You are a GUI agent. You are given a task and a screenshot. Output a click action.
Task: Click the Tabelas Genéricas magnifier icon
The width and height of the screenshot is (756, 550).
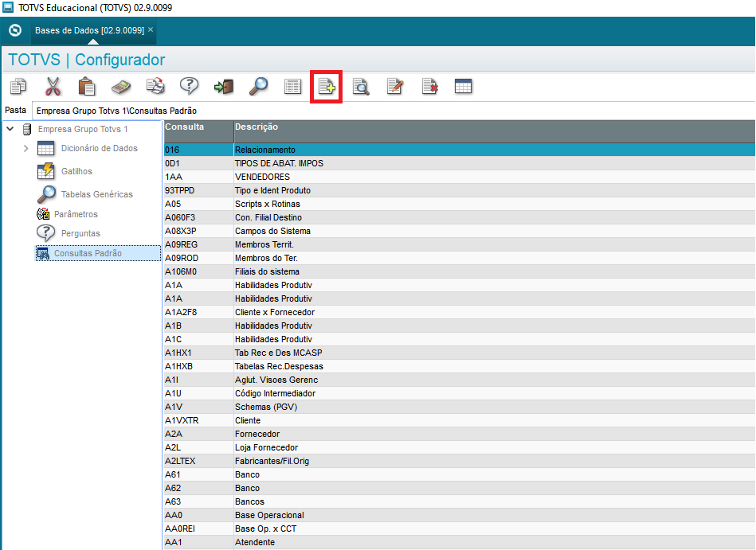(x=46, y=194)
